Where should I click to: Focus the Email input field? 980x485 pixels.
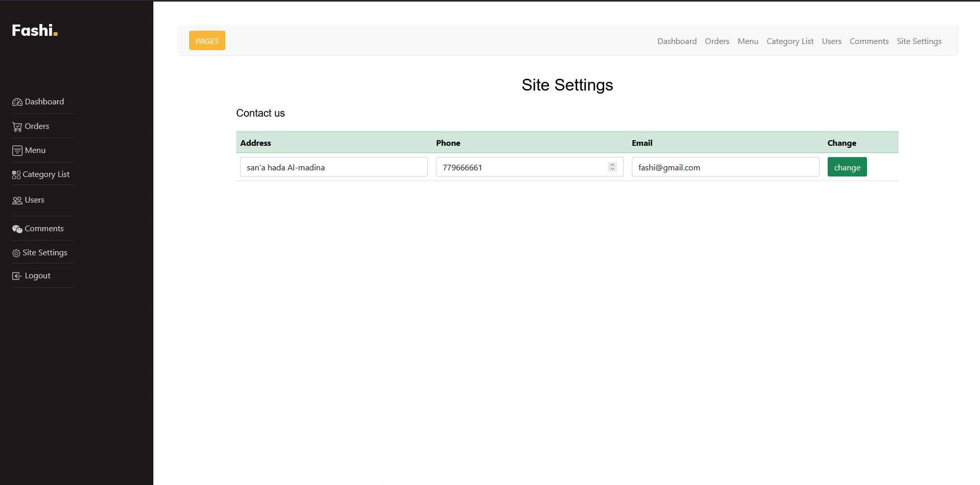[725, 167]
